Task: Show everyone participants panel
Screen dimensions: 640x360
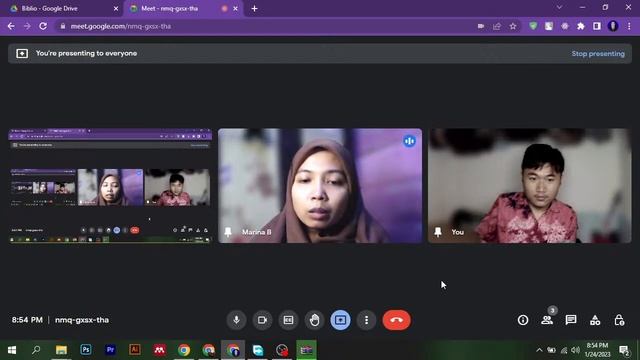Action: coord(547,320)
